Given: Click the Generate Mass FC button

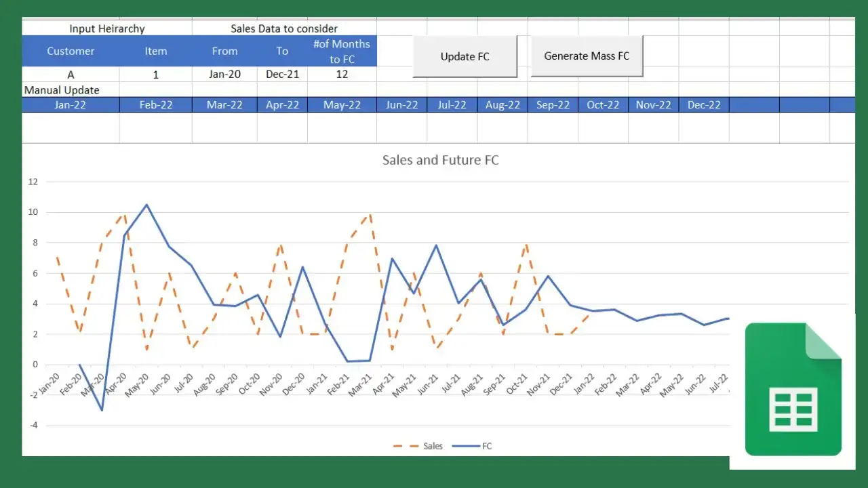Looking at the screenshot, I should (x=587, y=56).
